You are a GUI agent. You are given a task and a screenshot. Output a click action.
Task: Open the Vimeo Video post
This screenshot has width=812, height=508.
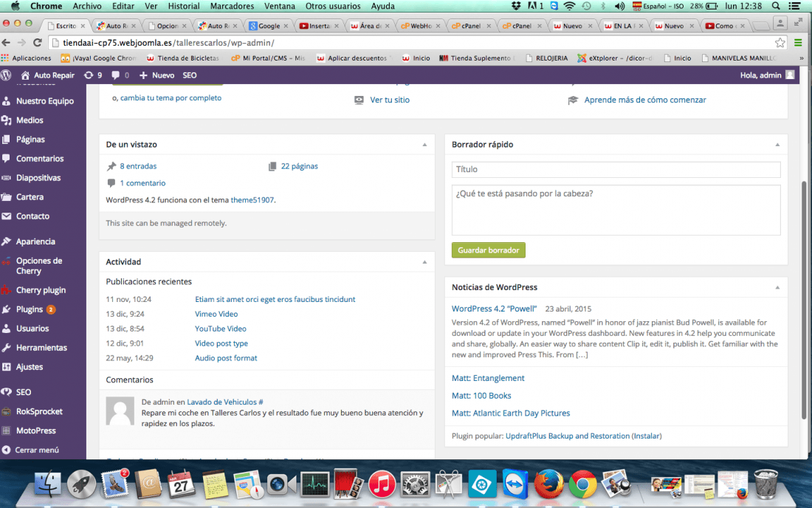click(216, 314)
